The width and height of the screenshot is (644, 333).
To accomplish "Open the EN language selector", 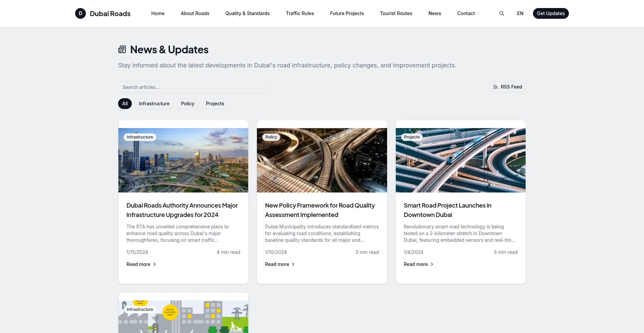I will click(x=520, y=13).
